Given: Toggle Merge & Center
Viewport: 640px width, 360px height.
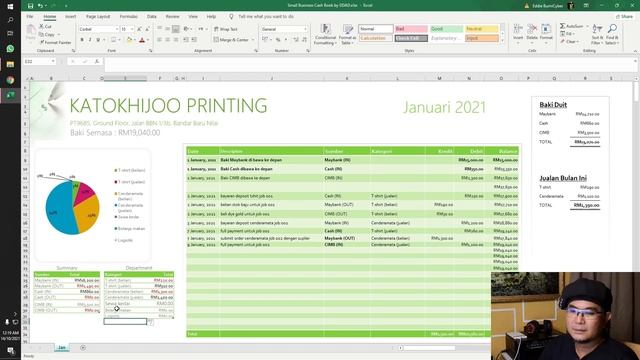Looking at the screenshot, I should pos(231,40).
